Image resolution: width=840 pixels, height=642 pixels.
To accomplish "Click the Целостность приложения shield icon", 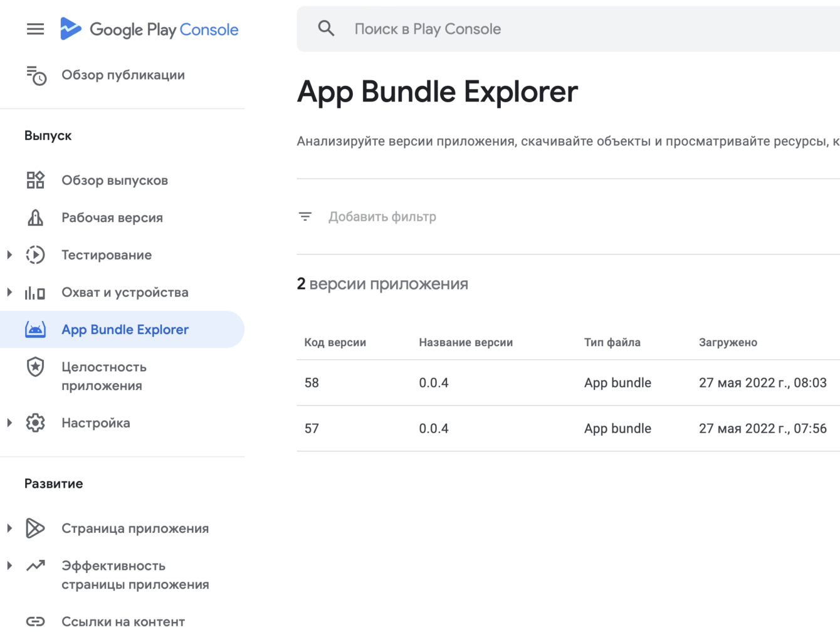I will (x=36, y=367).
